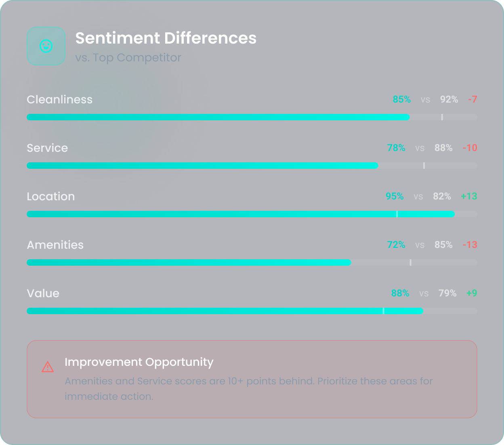Select the competitor's 92% Cleanliness score
The height and width of the screenshot is (445, 504).
pos(449,99)
